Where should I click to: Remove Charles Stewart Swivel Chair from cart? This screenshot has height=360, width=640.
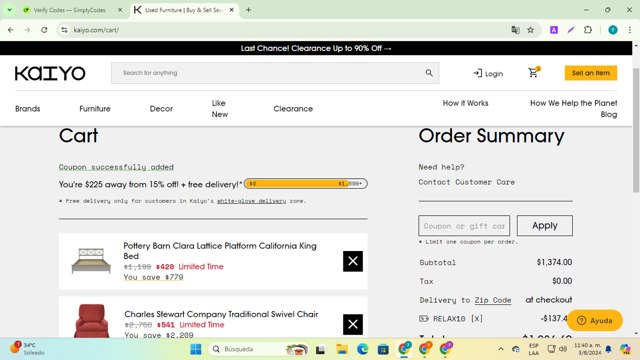tap(353, 324)
